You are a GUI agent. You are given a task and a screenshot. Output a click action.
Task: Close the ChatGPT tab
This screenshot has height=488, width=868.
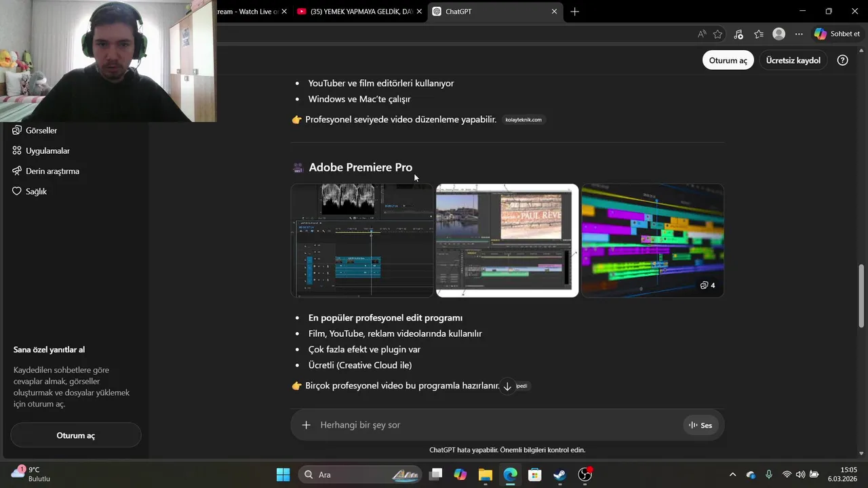coord(554,12)
